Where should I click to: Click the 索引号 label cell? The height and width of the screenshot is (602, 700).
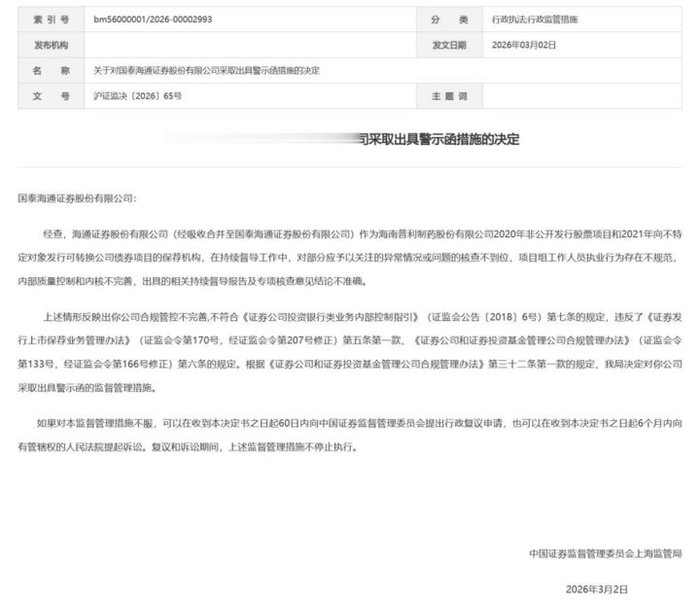52,19
